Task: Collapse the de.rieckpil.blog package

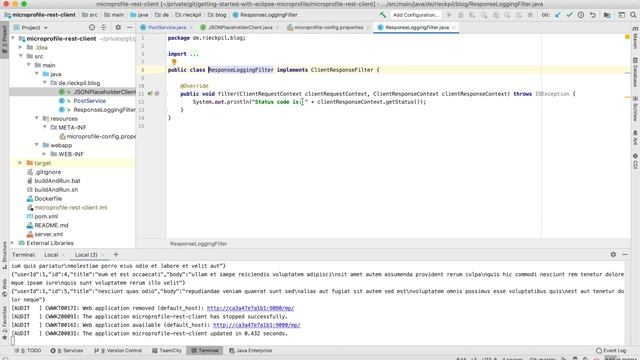Action: [x=45, y=83]
